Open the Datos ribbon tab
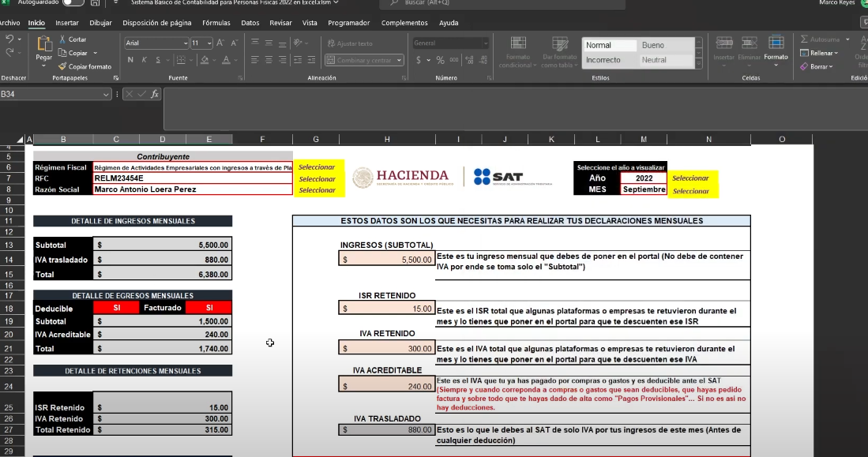 point(250,23)
